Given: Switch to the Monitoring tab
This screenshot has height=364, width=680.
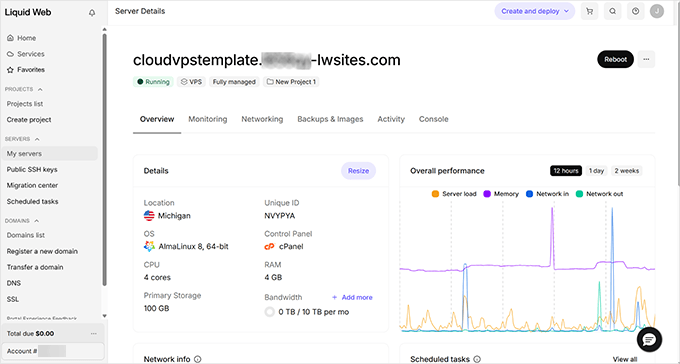Looking at the screenshot, I should (208, 119).
